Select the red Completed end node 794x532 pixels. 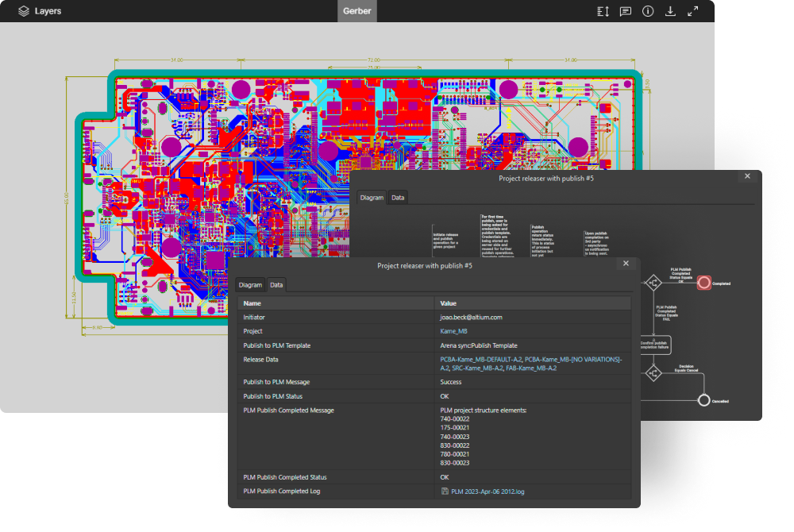pos(704,283)
